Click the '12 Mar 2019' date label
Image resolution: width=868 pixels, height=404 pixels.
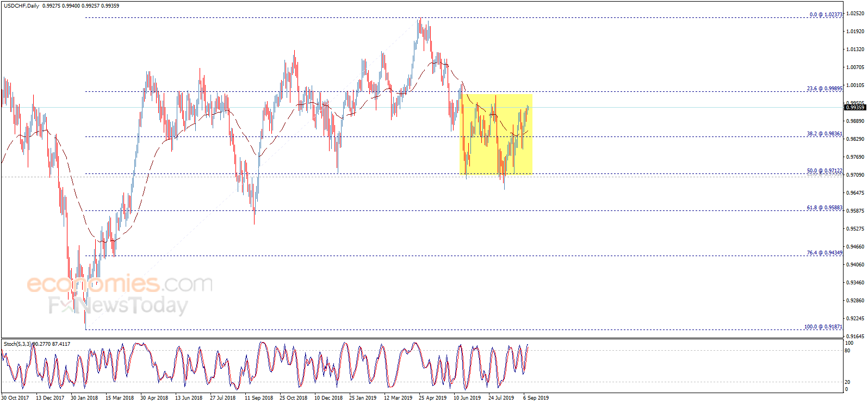click(398, 398)
